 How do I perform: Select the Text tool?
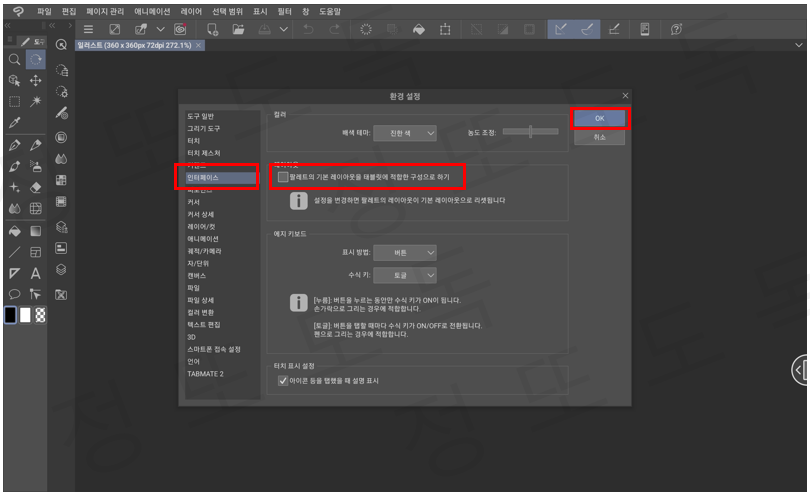(36, 273)
